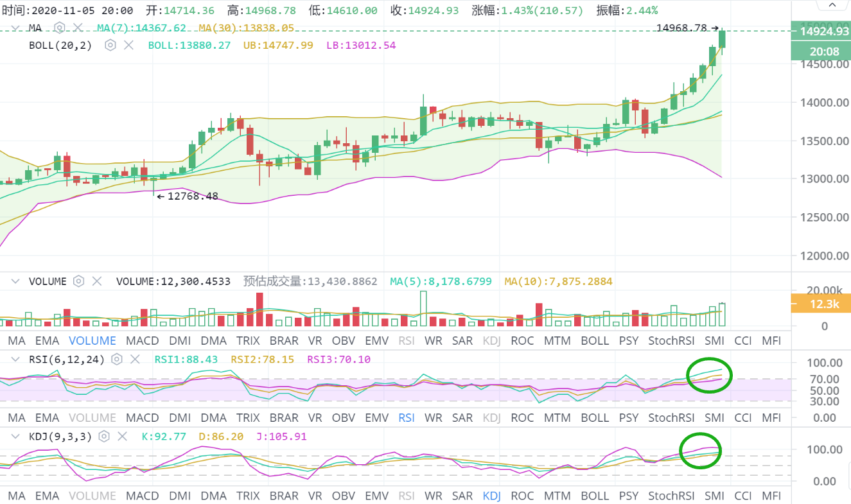Screen dimensions: 851x504
Task: Select TRIX tab below the VOLUME chart
Action: tap(248, 341)
